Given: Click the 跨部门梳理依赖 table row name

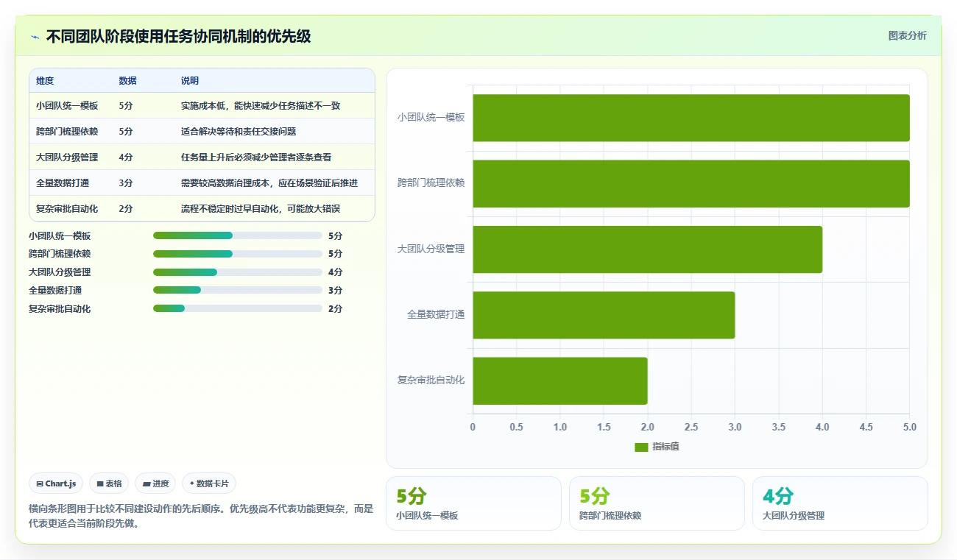Looking at the screenshot, I should (67, 132).
